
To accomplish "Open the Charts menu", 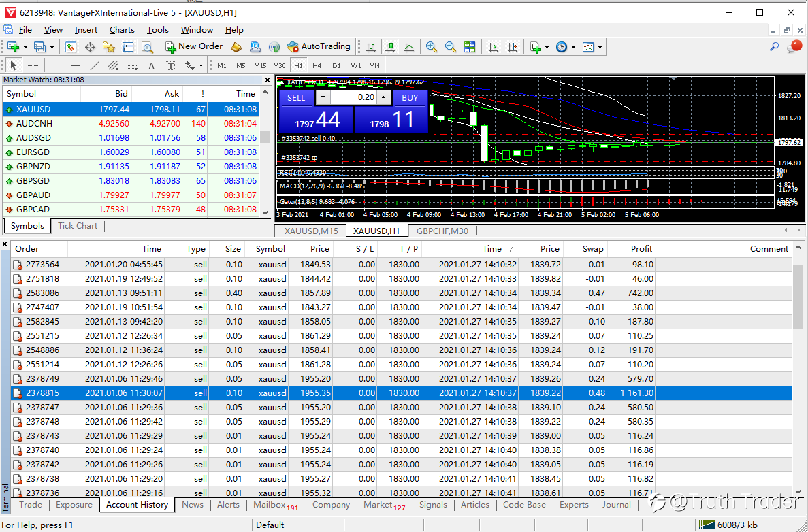I will click(x=122, y=30).
